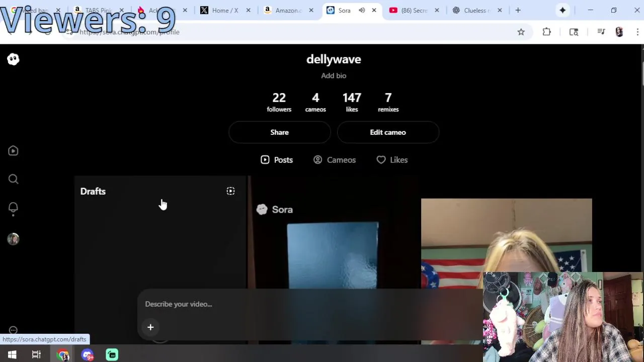Open notifications bell in sidebar
The height and width of the screenshot is (362, 644).
pyautogui.click(x=13, y=208)
